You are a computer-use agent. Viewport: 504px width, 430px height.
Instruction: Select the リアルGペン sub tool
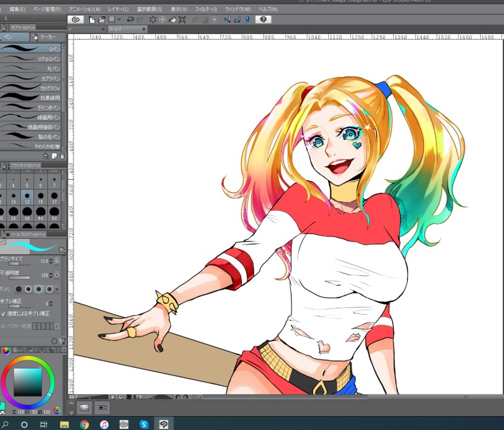click(x=30, y=59)
